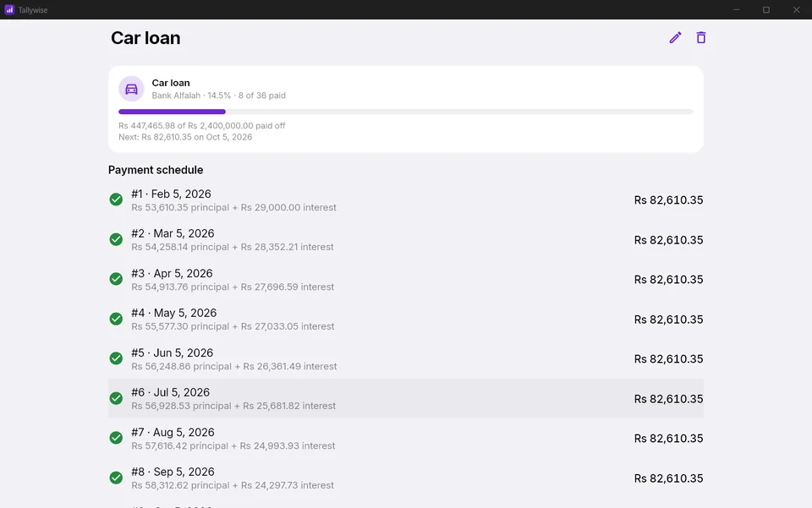Toggle the paid checkmark for payment #3 Apr 5
The width and height of the screenshot is (812, 508).
coord(116,279)
